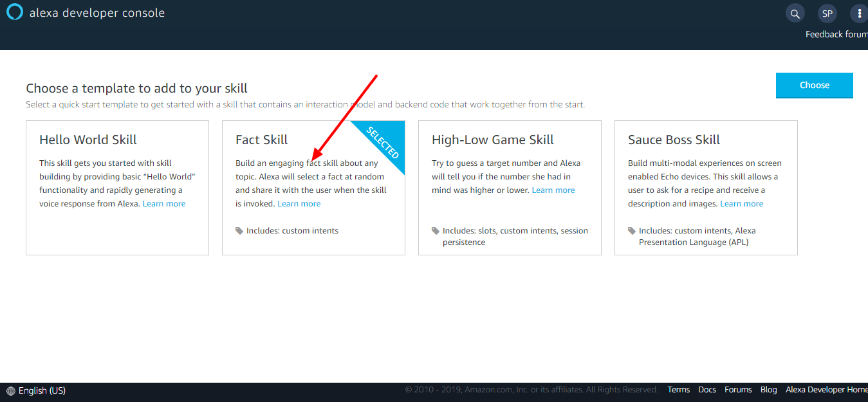The width and height of the screenshot is (868, 402).
Task: Open Learn more in High-Low Game card
Action: [553, 190]
